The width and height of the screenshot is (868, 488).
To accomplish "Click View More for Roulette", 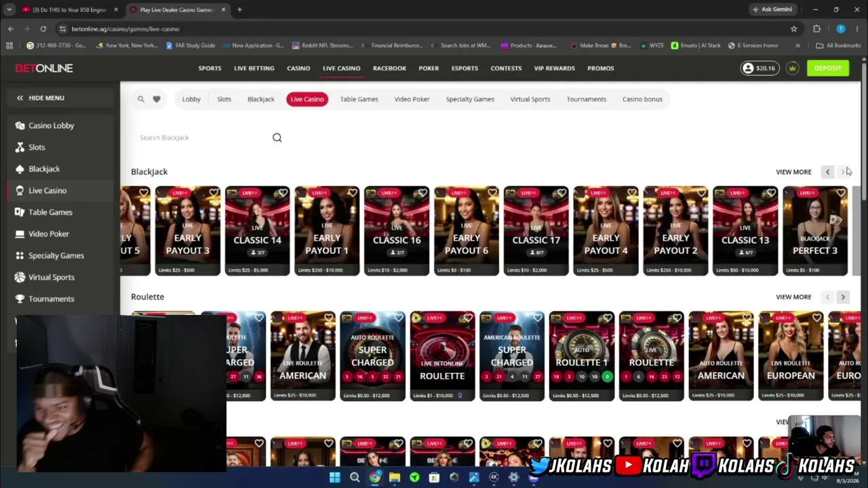I will tap(793, 297).
